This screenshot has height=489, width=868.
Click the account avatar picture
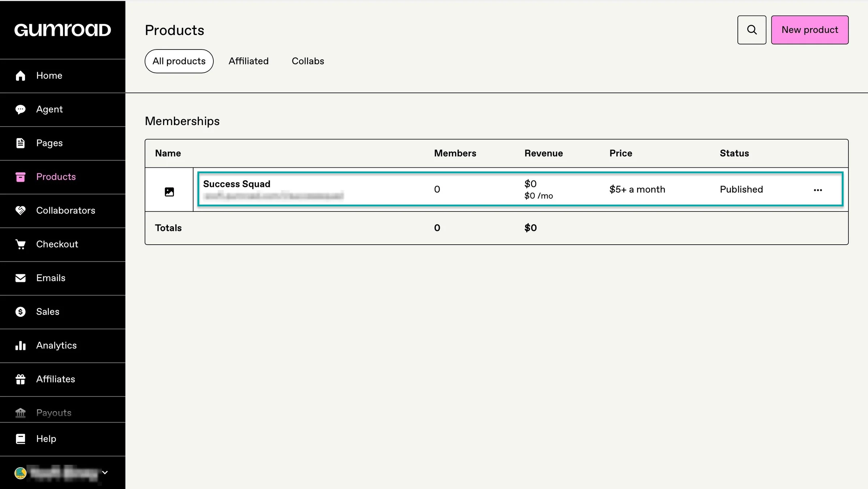tap(20, 473)
